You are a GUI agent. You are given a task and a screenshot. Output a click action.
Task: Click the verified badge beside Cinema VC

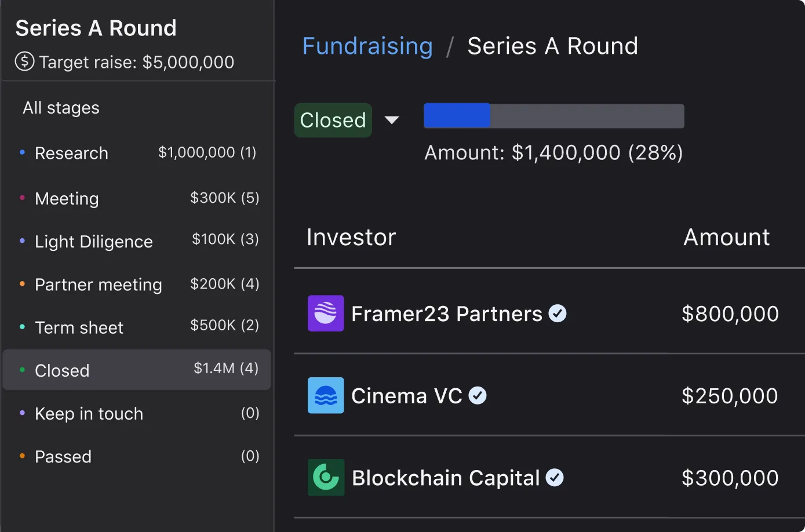coord(478,396)
